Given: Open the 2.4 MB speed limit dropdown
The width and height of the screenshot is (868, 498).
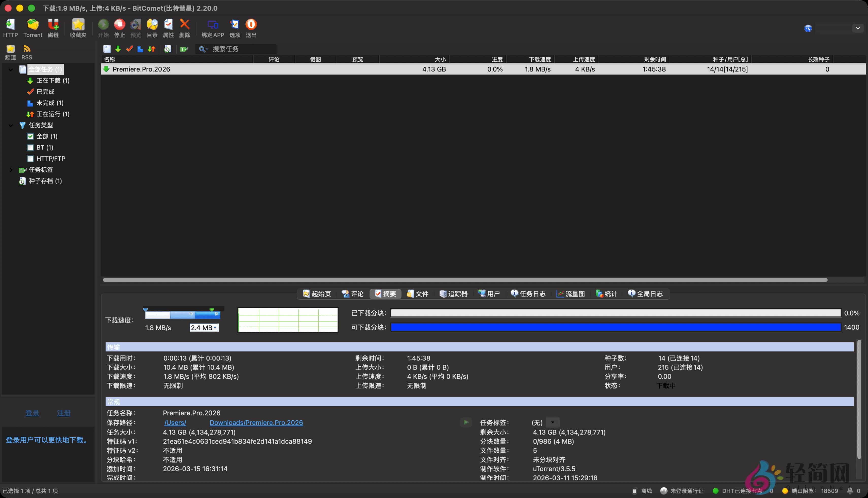Looking at the screenshot, I should [215, 328].
